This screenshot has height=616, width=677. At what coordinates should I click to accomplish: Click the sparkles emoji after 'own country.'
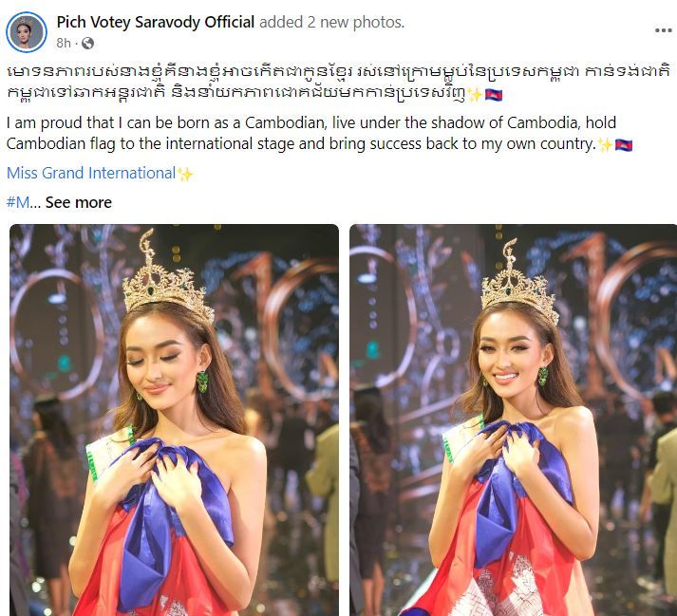(605, 144)
